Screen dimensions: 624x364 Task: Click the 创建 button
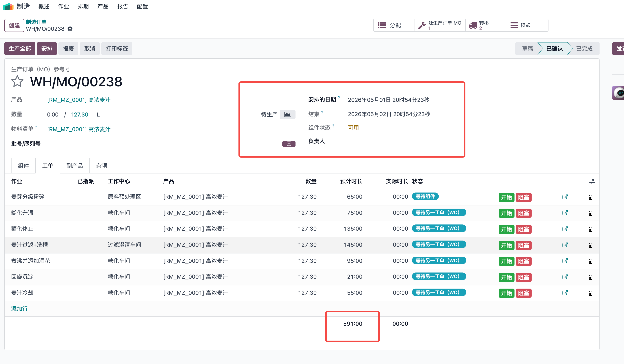point(14,25)
